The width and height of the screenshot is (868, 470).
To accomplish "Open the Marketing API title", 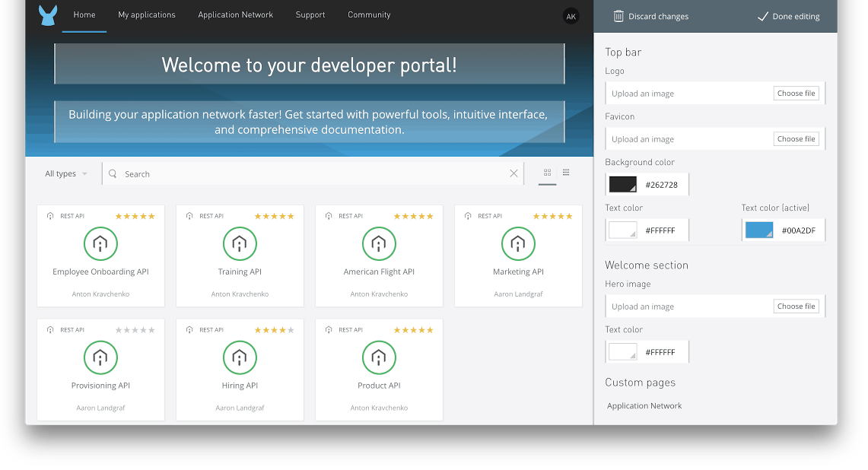I will coord(518,272).
